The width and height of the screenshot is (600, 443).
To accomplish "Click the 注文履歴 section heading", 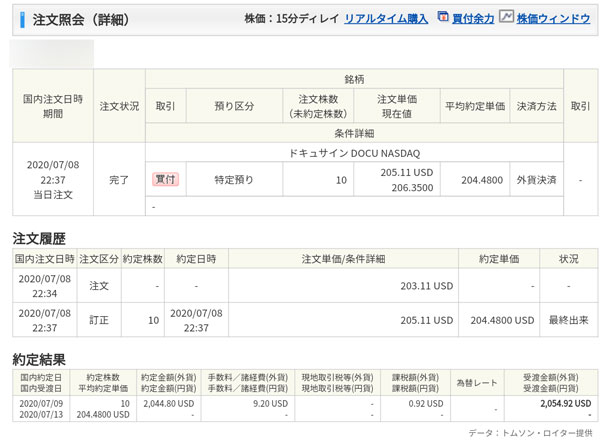I will (39, 239).
